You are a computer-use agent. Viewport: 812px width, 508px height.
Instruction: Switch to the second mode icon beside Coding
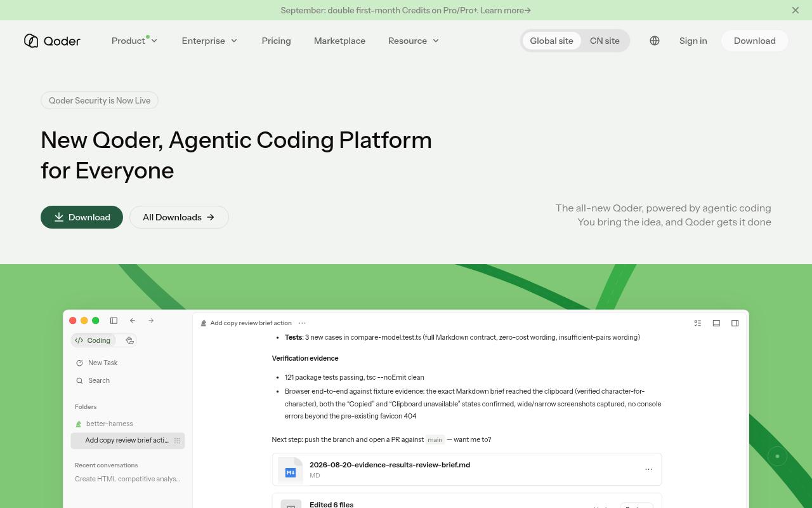(x=129, y=340)
